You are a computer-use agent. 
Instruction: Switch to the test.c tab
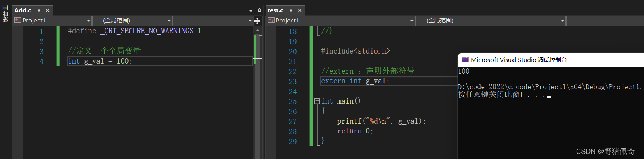(x=275, y=10)
